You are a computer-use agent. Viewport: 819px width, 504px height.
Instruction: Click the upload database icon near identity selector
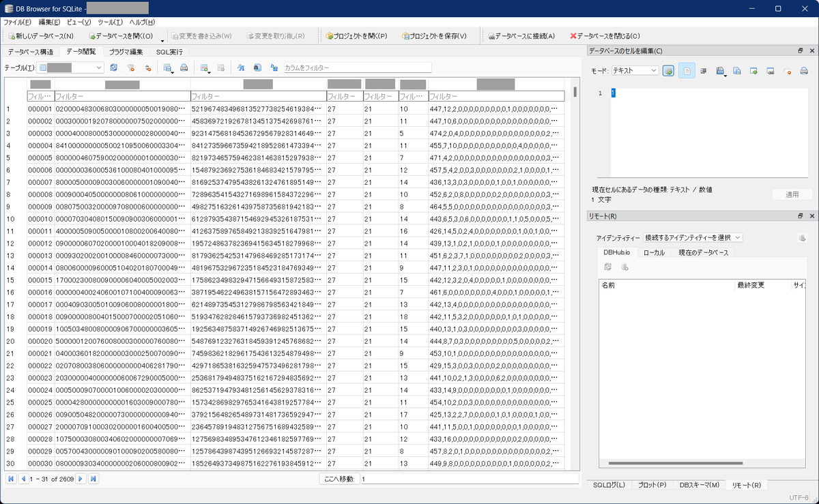click(803, 238)
